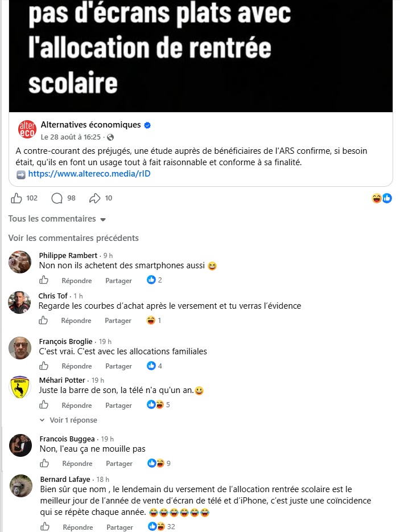Open comments via the speech bubble icon
Viewport: 400px width, 532px height.
(x=56, y=198)
